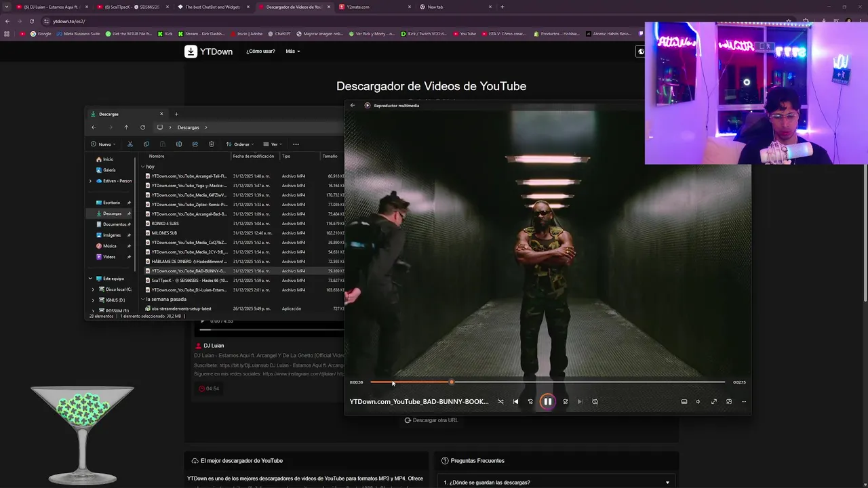
Task: Click Rename icon in Explorer toolbar
Action: pos(179,144)
